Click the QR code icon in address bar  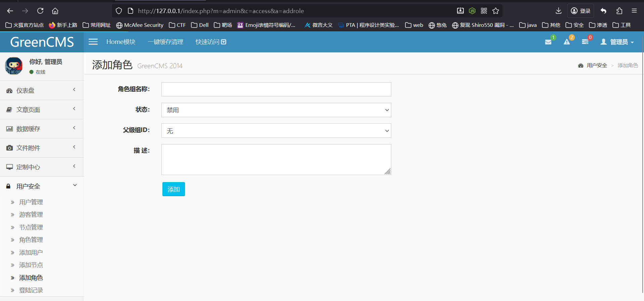pyautogui.click(x=484, y=11)
